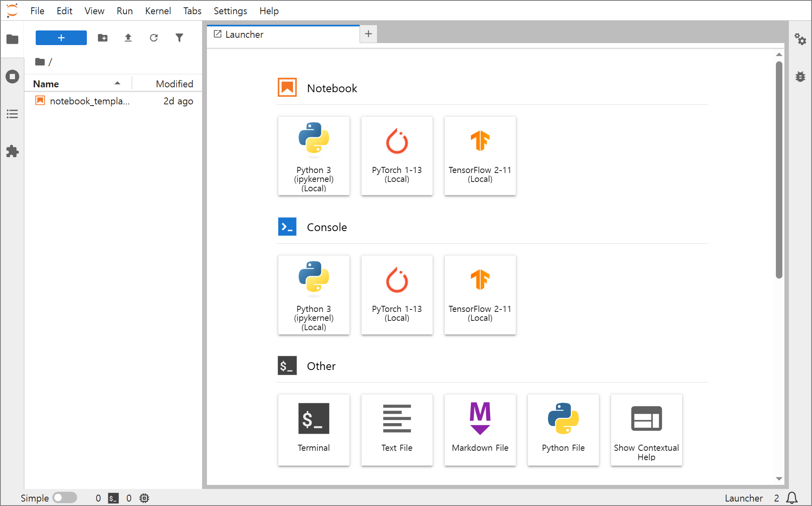Open the Table of Contents sidebar panel

click(12, 114)
